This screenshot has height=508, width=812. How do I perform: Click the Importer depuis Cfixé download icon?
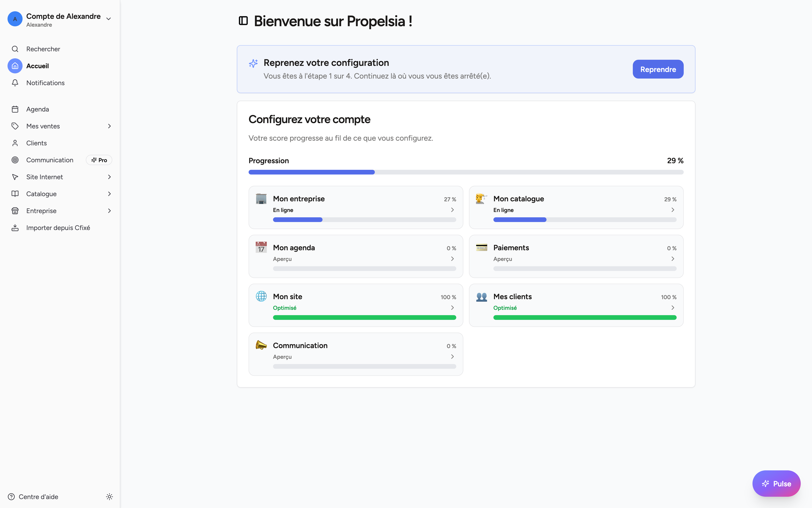coord(15,228)
